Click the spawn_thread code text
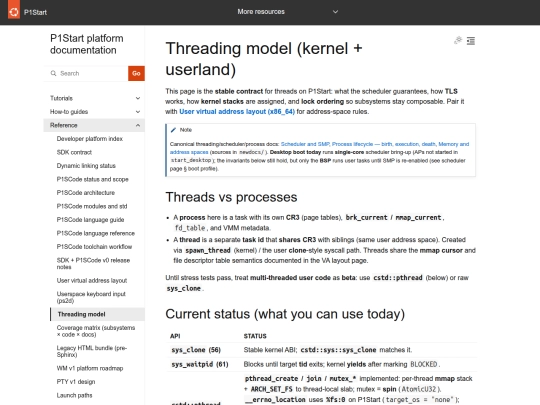The image size is (540, 405). [208, 250]
